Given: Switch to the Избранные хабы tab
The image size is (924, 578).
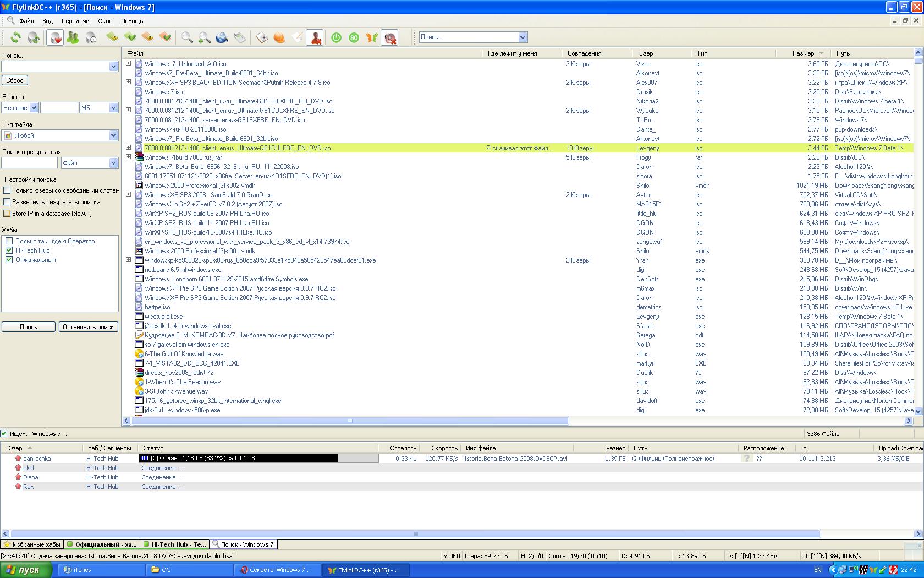Looking at the screenshot, I should (32, 544).
